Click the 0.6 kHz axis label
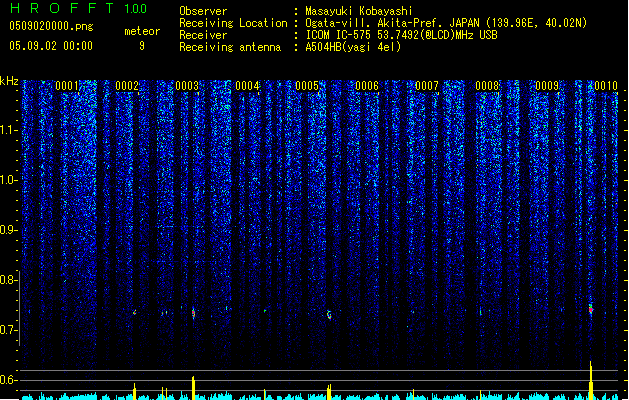The image size is (629, 400). 8,380
